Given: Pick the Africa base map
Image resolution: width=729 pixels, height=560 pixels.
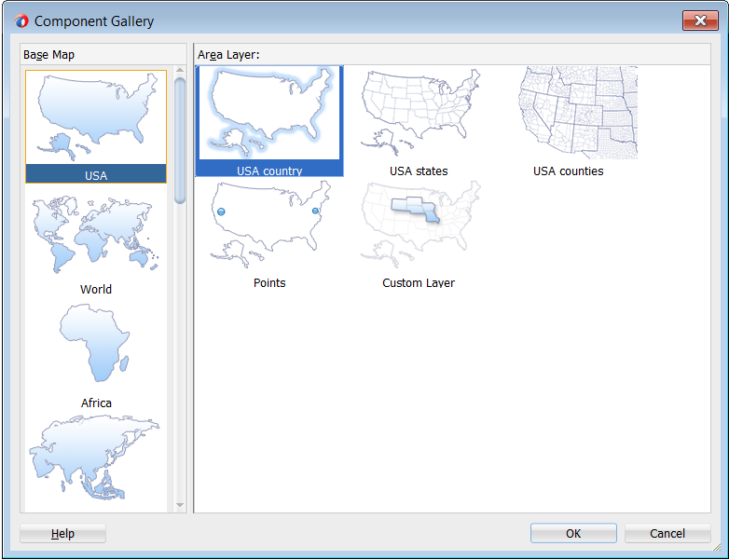Looking at the screenshot, I should [x=96, y=356].
